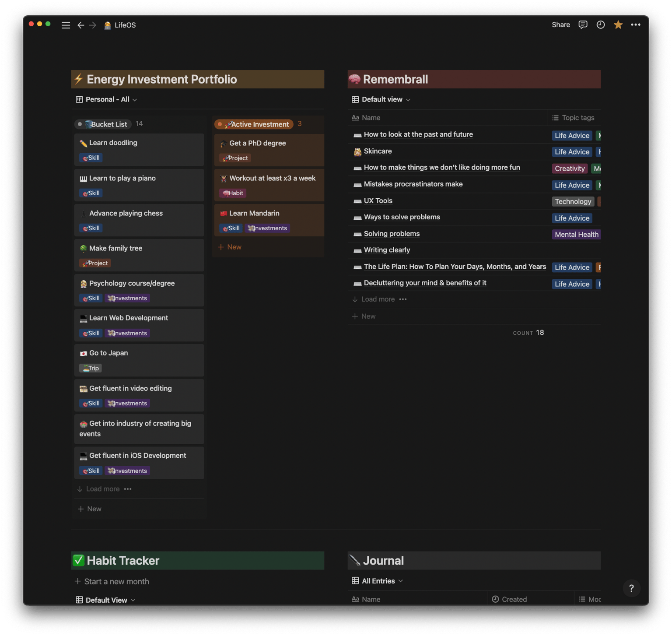The width and height of the screenshot is (672, 636).
Task: Open more options next to Remembrall Load more
Action: pos(403,299)
